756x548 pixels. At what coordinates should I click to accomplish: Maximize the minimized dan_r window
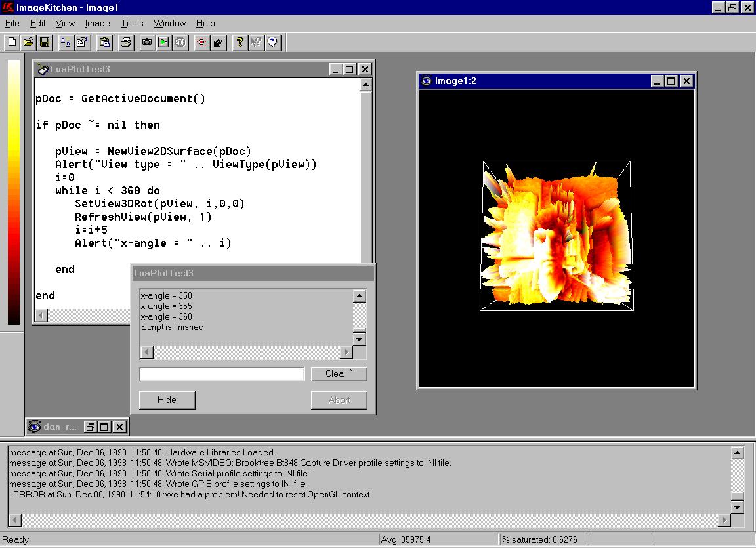coord(104,427)
